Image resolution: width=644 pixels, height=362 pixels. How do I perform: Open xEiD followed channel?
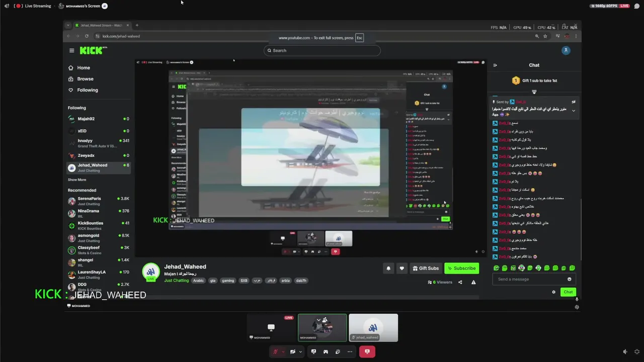point(99,131)
